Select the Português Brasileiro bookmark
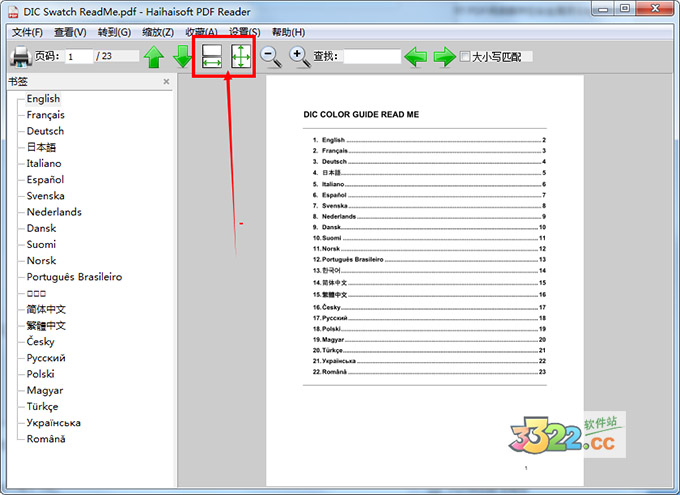Image resolution: width=680 pixels, height=495 pixels. pyautogui.click(x=74, y=277)
